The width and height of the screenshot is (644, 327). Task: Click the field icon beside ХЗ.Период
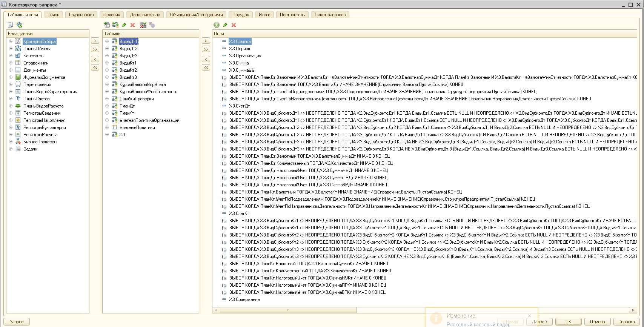coord(224,48)
